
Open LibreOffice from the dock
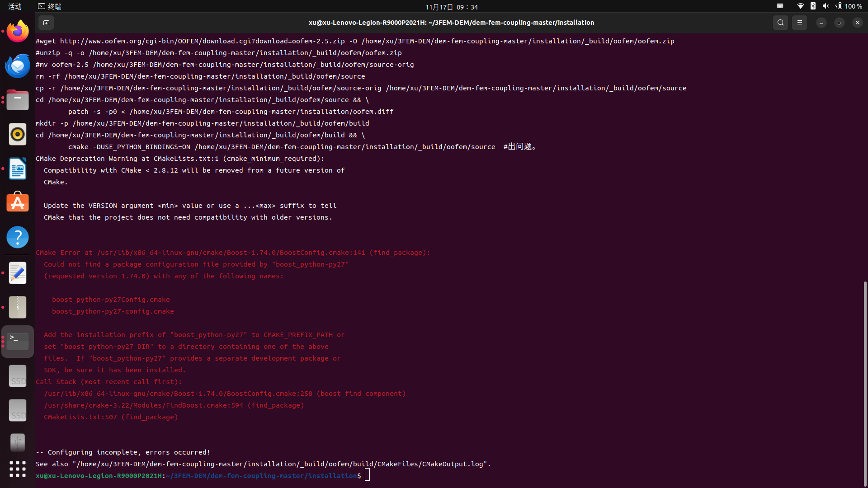click(17, 169)
